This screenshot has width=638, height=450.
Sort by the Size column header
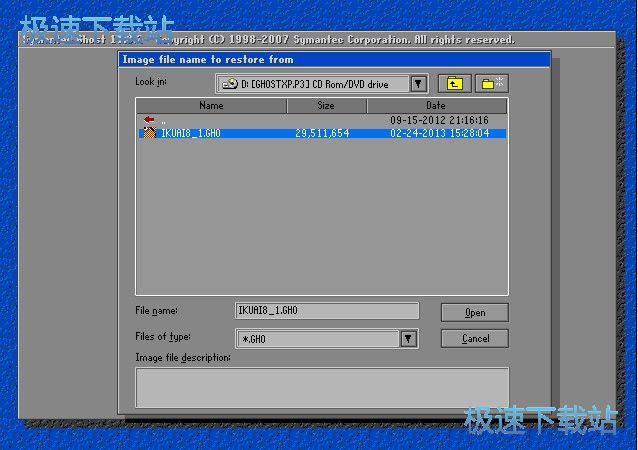click(326, 106)
